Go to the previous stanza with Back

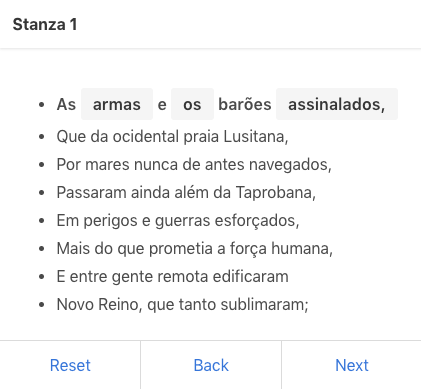point(211,365)
